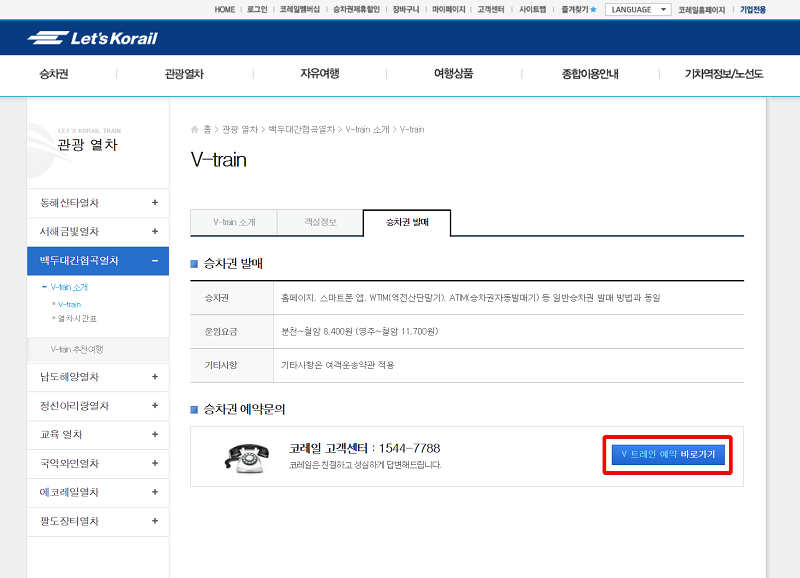Click 로그인 in the top bar
The height and width of the screenshot is (578, 800).
(257, 9)
